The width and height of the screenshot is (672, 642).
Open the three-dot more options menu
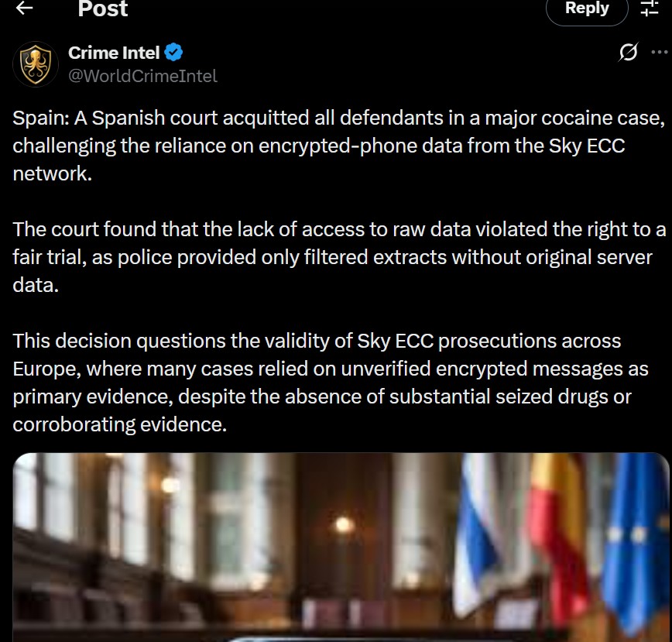click(659, 52)
